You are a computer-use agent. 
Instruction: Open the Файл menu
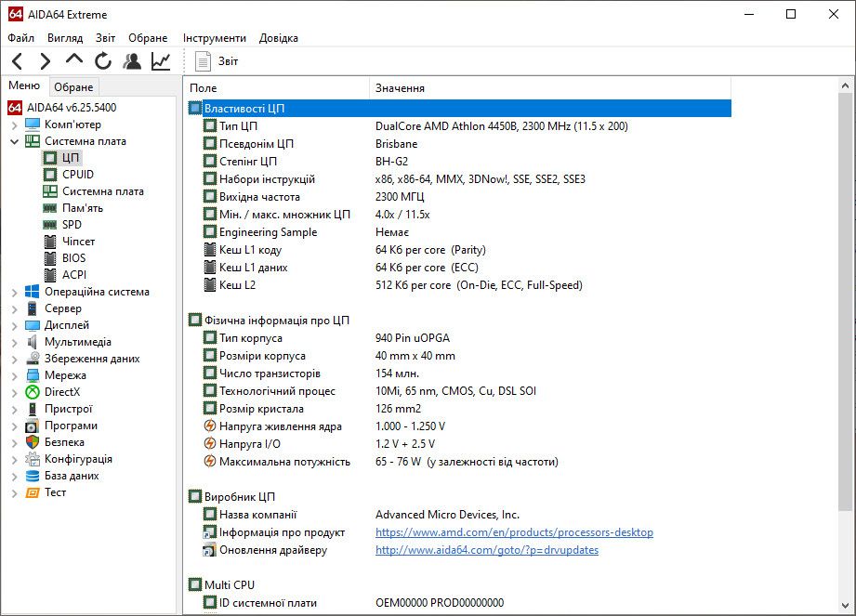pyautogui.click(x=20, y=38)
